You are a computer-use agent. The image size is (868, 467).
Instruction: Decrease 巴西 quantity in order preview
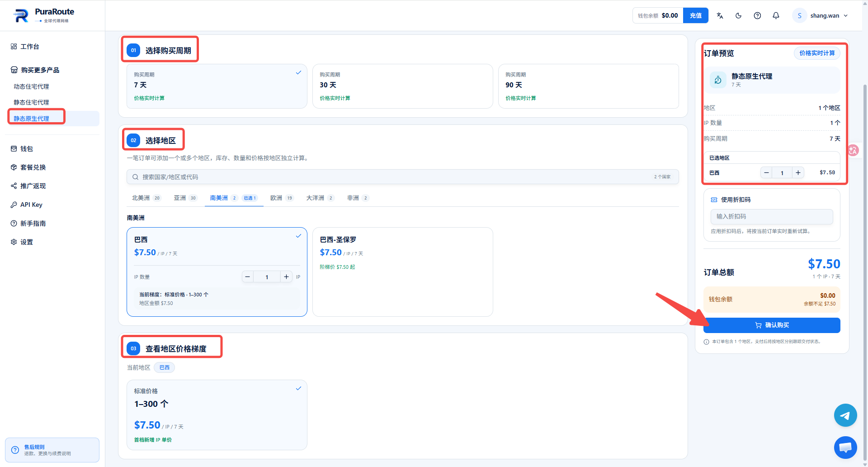coord(766,173)
